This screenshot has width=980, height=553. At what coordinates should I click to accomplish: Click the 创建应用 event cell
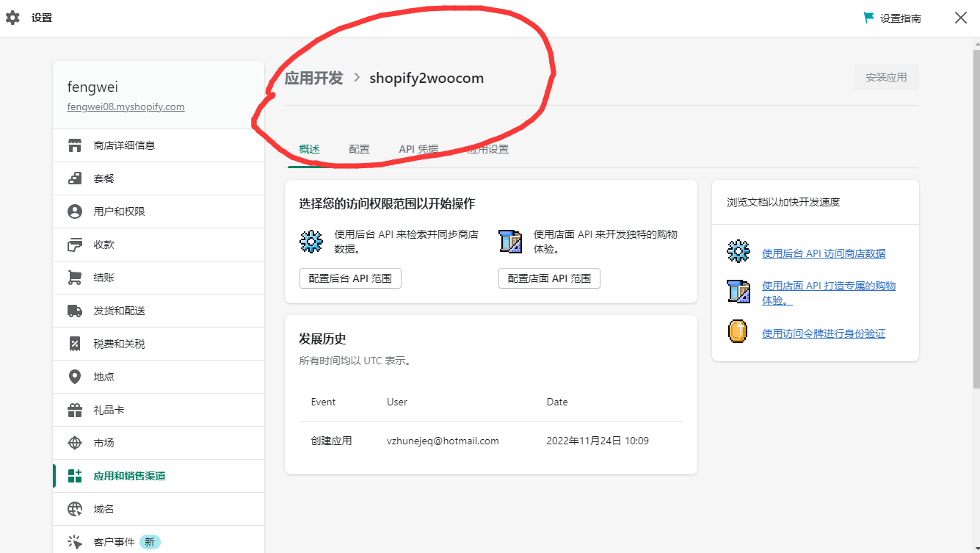pyautogui.click(x=331, y=441)
